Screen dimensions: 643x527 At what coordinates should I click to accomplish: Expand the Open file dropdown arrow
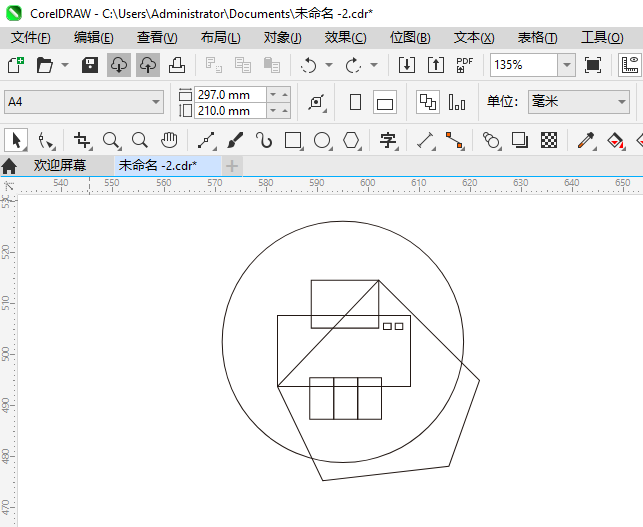[65, 65]
